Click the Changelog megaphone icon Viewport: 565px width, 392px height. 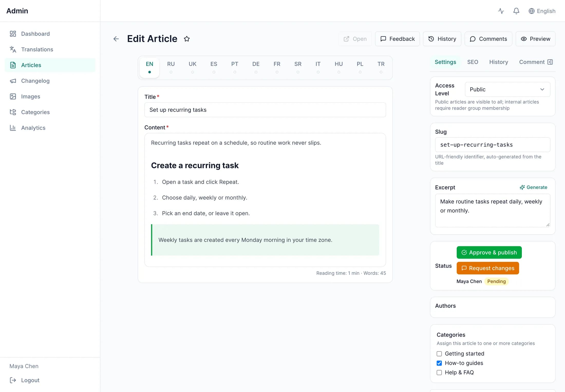click(13, 81)
